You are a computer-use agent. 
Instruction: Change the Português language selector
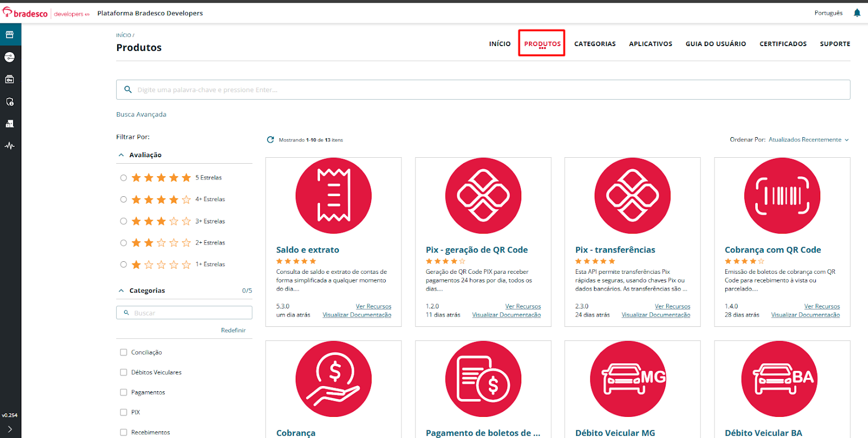[828, 13]
